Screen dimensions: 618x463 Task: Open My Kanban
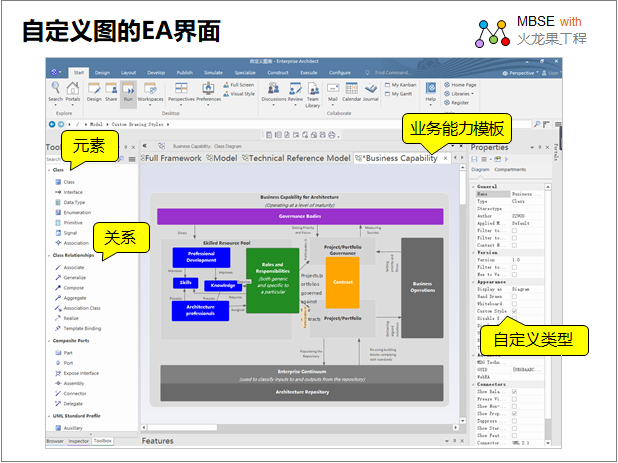coord(400,85)
